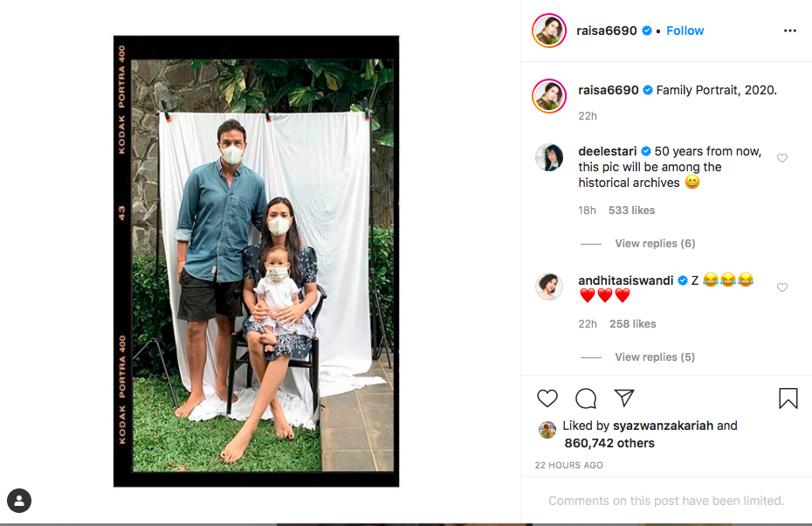The width and height of the screenshot is (812, 526).
Task: Click raisa6690's header profile picture
Action: click(549, 31)
